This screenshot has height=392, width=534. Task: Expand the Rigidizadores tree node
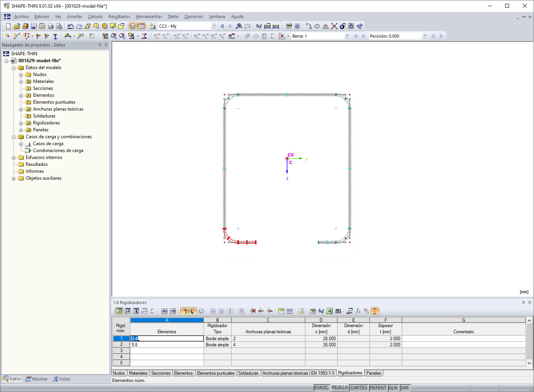[21, 123]
